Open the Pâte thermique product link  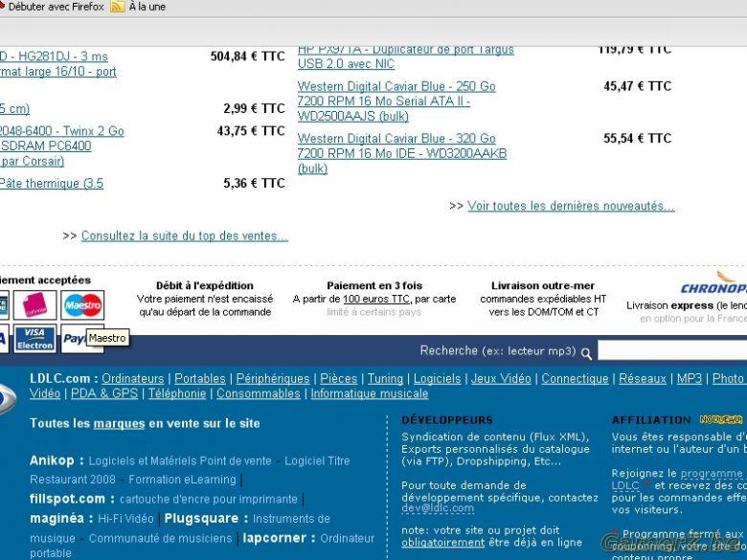(x=52, y=184)
